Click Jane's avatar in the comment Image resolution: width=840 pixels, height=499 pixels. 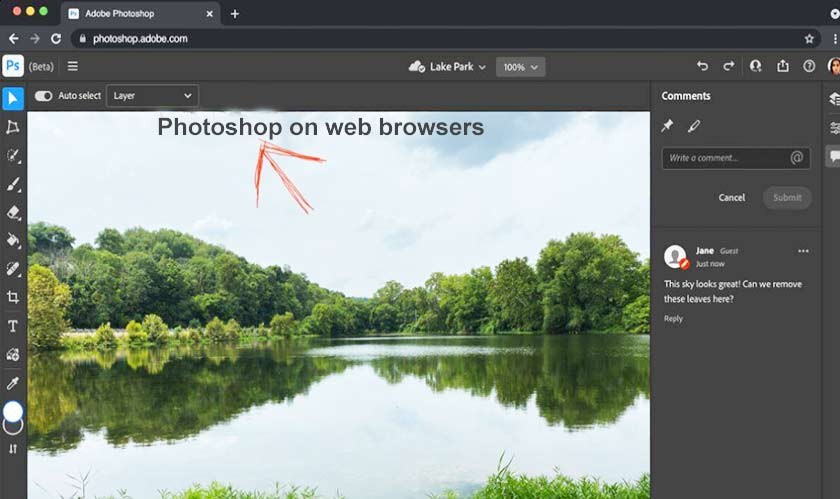click(676, 257)
